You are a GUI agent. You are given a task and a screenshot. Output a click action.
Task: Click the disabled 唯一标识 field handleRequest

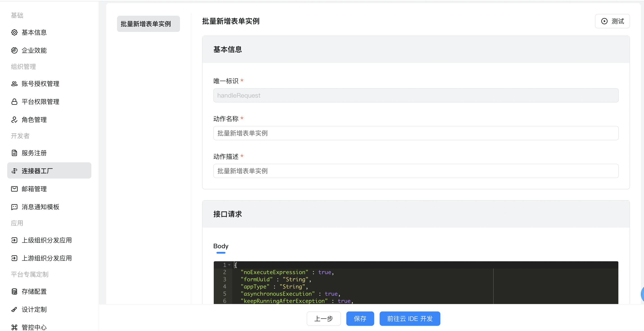coord(416,95)
